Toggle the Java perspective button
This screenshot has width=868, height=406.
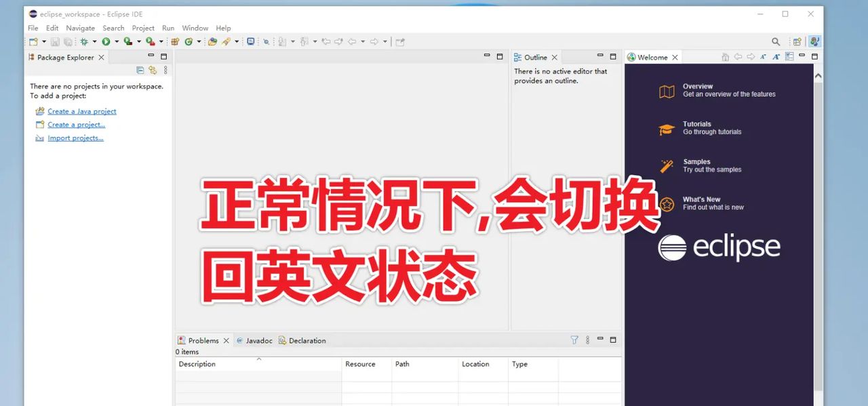pyautogui.click(x=814, y=42)
